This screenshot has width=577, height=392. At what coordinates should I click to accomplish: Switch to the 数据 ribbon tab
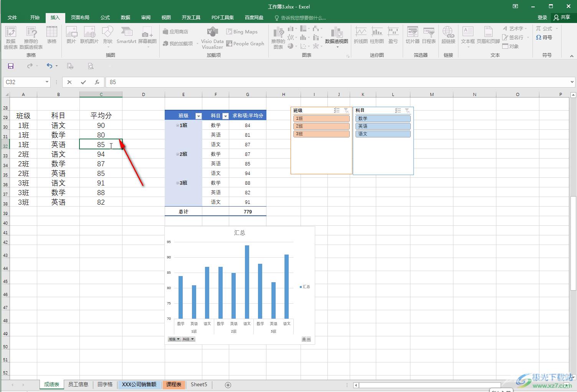coord(125,18)
